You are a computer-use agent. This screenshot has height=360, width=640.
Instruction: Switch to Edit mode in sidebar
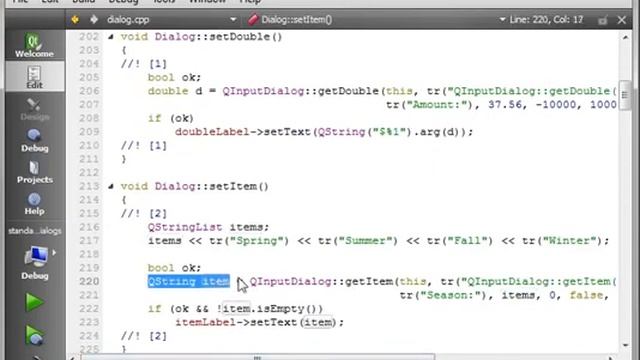34,77
